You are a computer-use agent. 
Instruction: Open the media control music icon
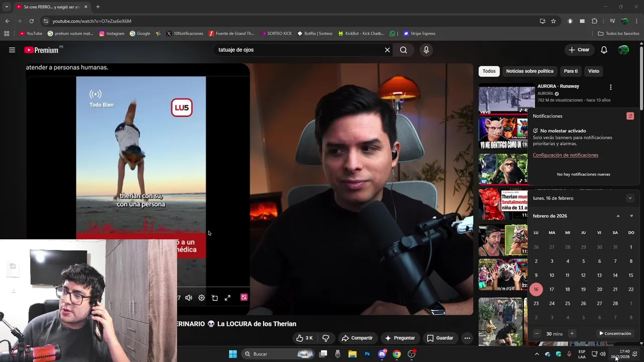click(x=612, y=21)
